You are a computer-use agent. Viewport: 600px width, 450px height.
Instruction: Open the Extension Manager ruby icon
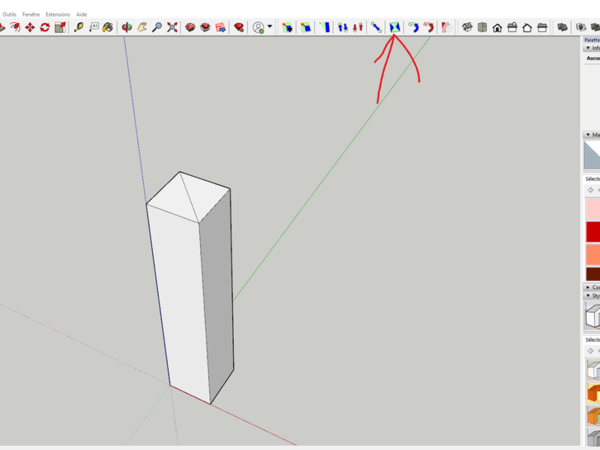pos(239,28)
